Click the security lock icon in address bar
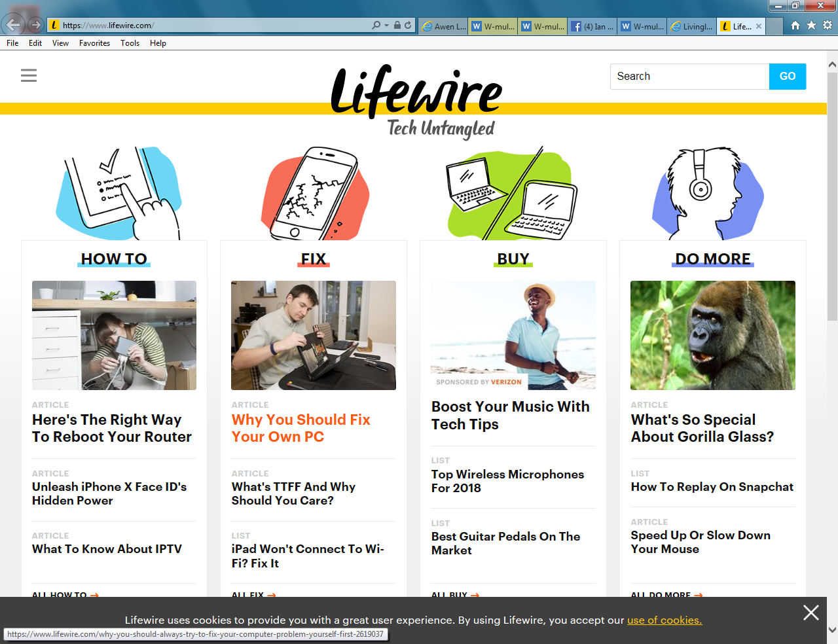 [397, 26]
